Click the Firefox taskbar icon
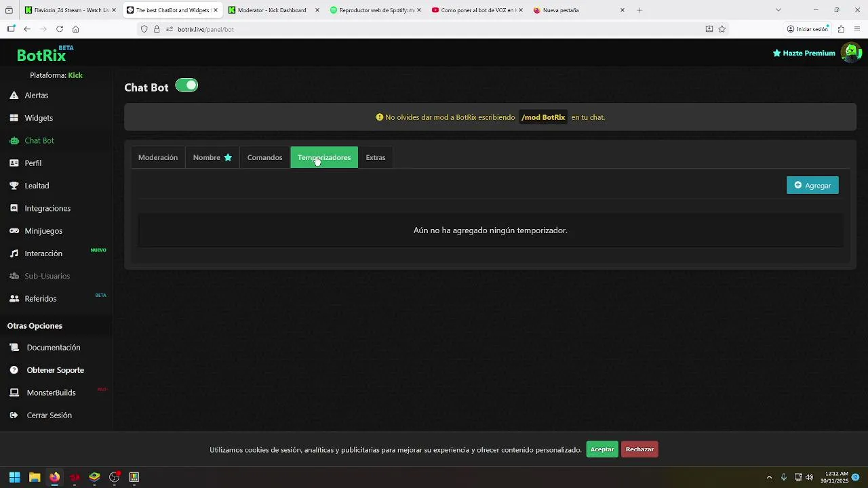868x488 pixels. click(54, 477)
